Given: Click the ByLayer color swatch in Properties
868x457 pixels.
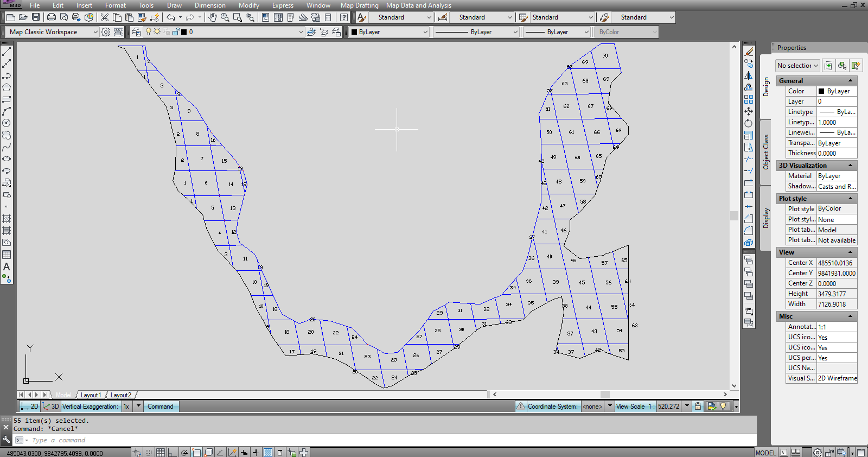Looking at the screenshot, I should (821, 91).
